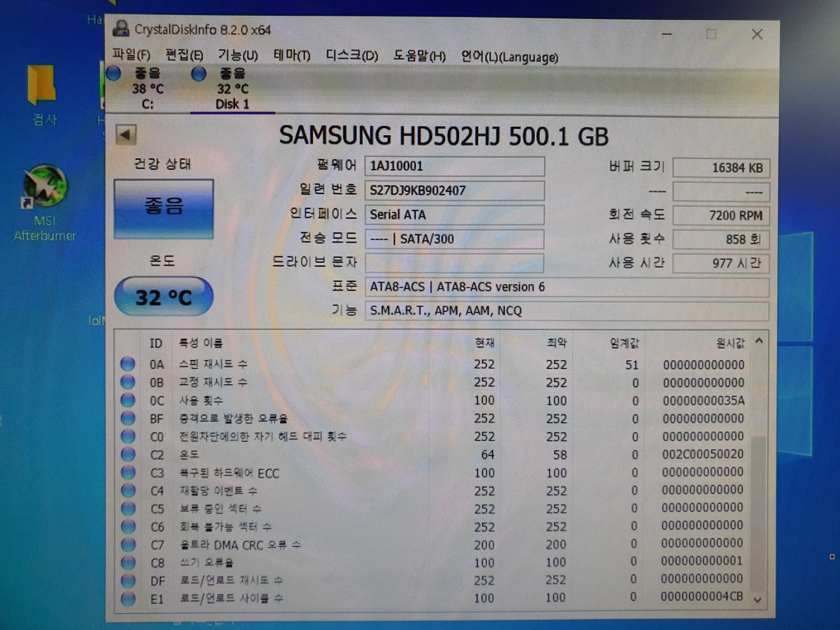Click status icon of attribute E1

point(128,599)
